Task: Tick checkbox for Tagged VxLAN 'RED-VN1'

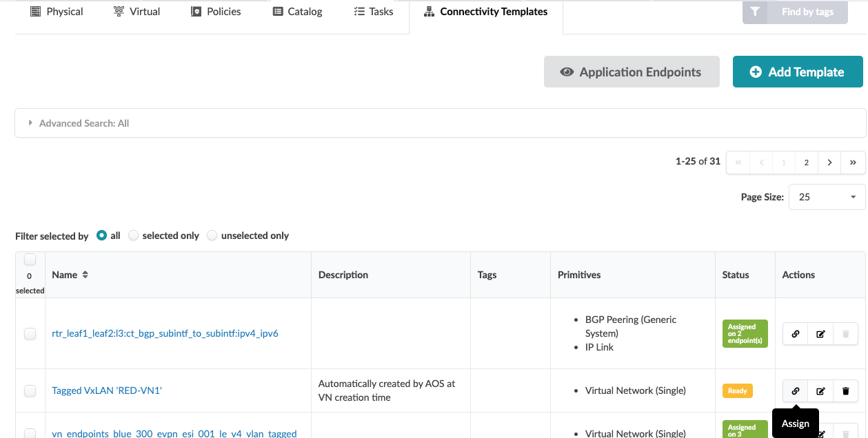Action: click(x=30, y=390)
